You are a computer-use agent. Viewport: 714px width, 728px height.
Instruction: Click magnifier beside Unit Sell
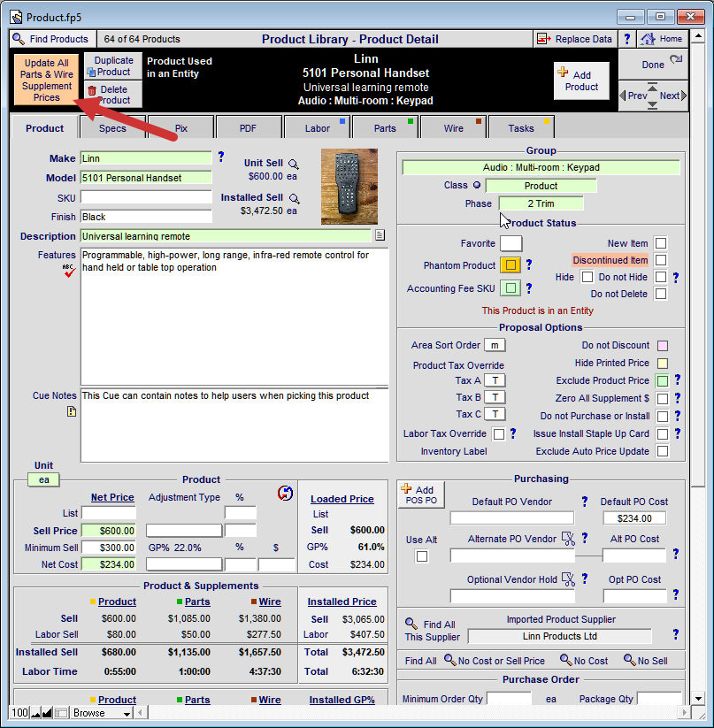pos(294,164)
